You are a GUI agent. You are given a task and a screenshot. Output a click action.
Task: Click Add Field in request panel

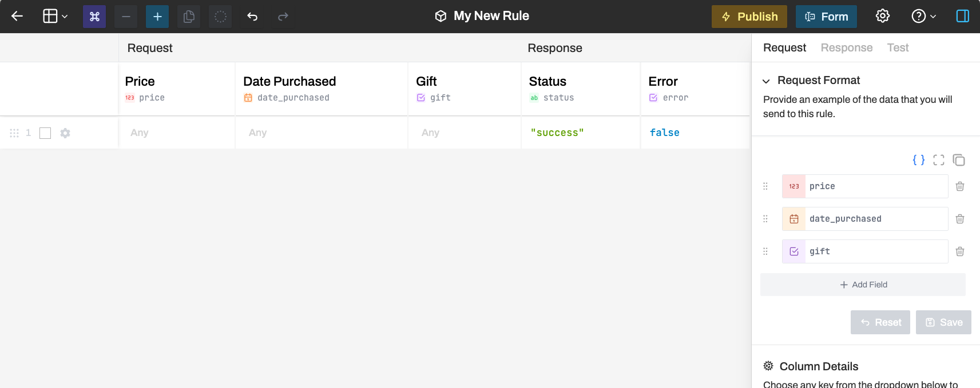tap(863, 285)
